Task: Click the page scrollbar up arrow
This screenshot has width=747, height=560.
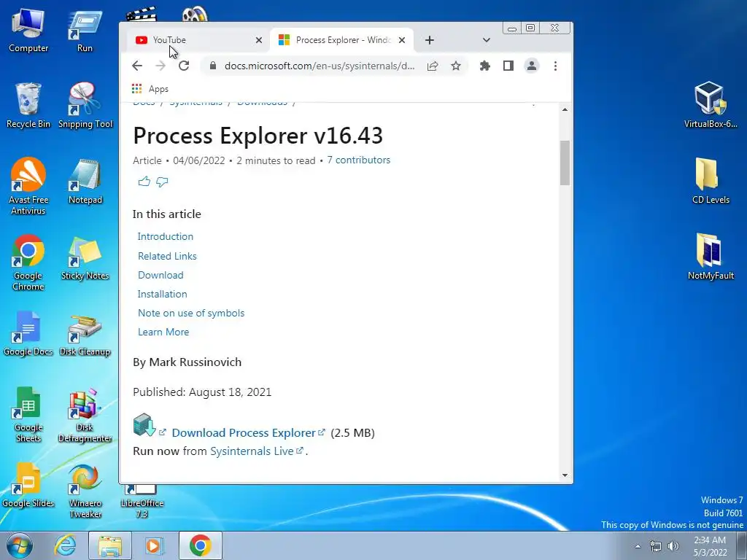Action: (x=565, y=109)
